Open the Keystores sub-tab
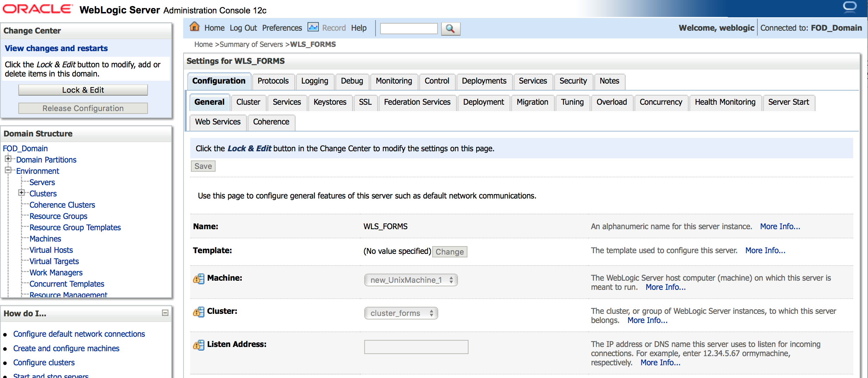This screenshot has height=378, width=868. click(x=330, y=102)
